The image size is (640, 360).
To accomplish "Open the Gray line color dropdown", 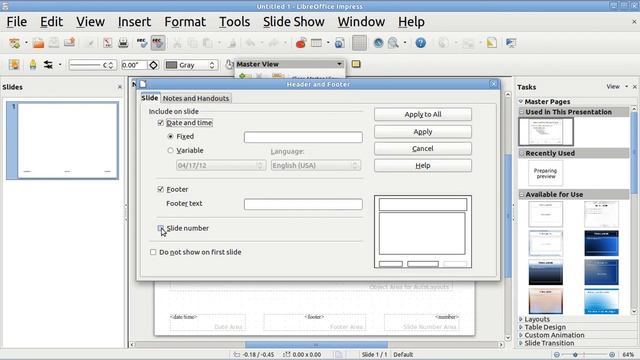I will coord(191,65).
